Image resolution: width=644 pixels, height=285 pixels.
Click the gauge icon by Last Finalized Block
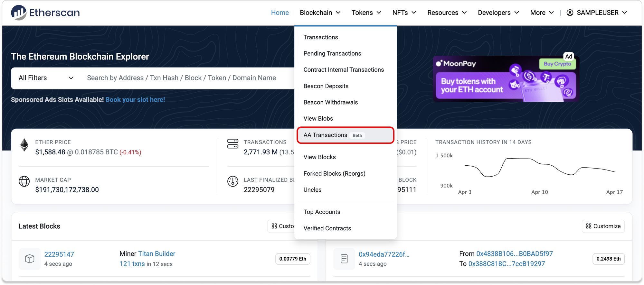point(232,181)
